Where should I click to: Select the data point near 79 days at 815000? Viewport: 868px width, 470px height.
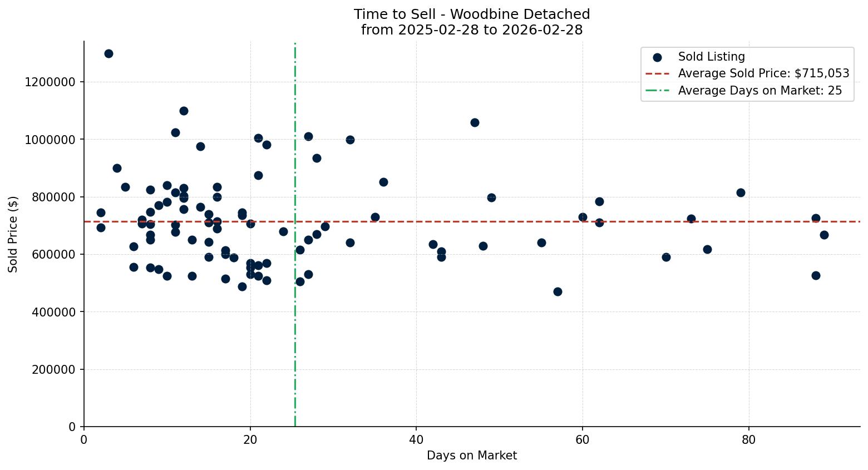coord(741,192)
